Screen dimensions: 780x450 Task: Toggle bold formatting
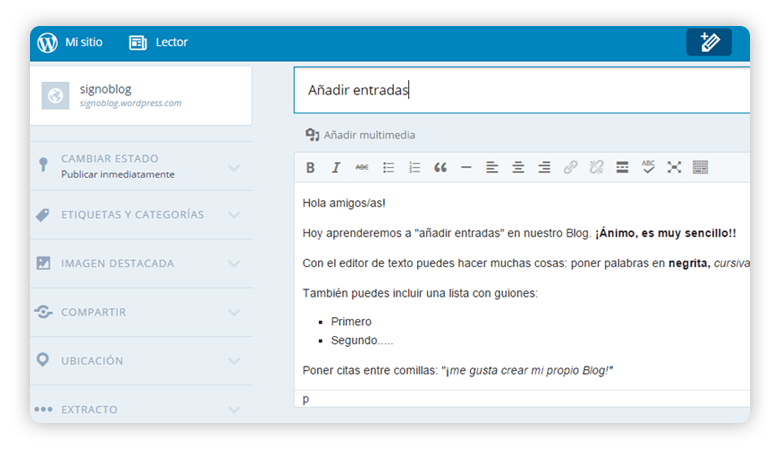coord(310,168)
